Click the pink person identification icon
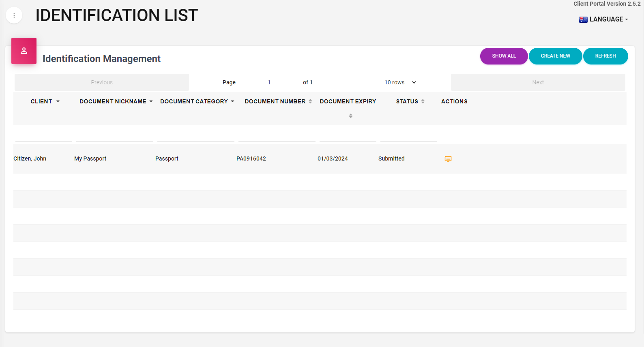Viewport: 644px width, 347px height. pyautogui.click(x=24, y=51)
